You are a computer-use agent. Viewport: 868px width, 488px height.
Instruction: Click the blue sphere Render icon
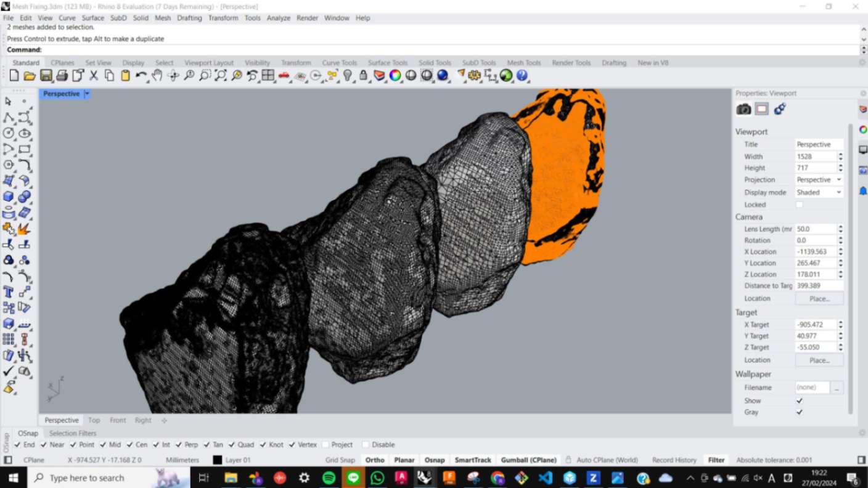443,76
